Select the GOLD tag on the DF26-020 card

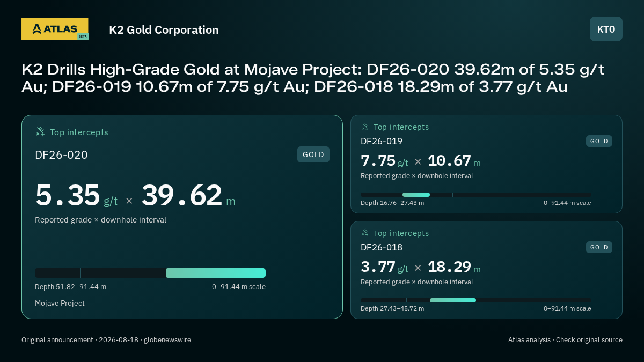[313, 154]
